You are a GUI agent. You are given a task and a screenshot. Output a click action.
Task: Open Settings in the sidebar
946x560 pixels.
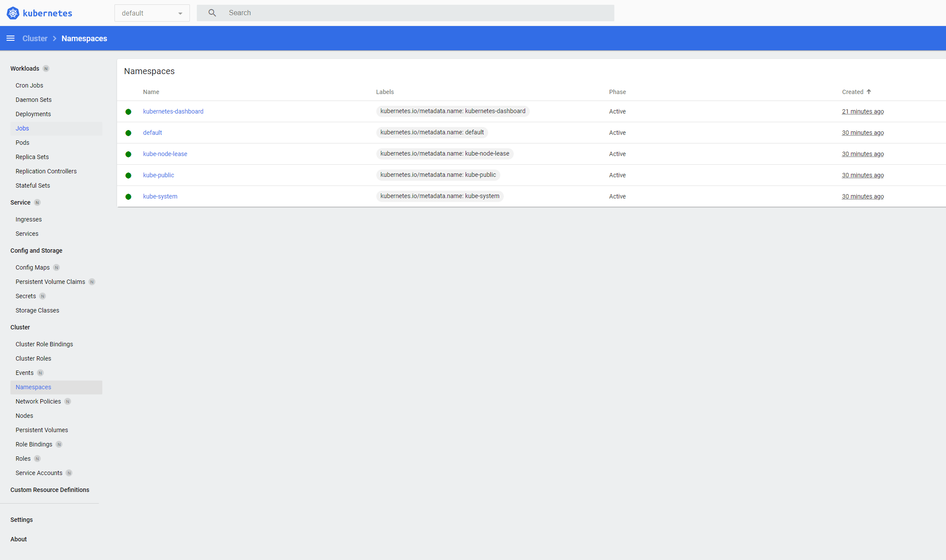[22, 520]
